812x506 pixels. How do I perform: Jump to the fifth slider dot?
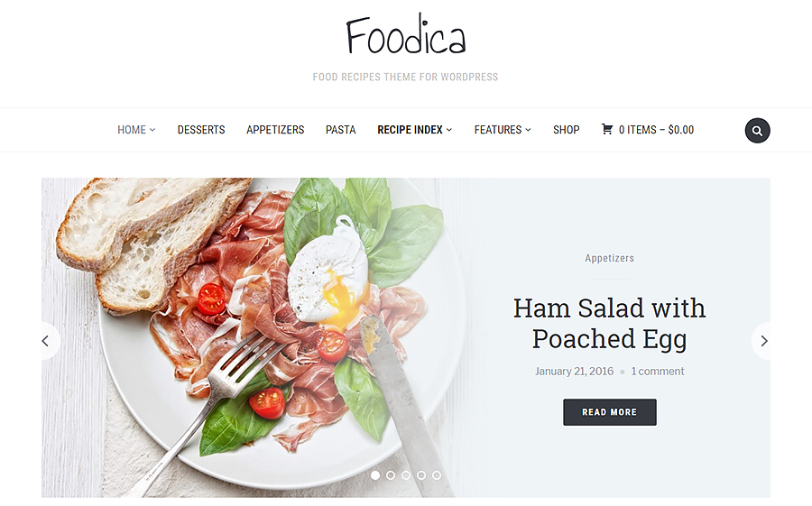(437, 475)
